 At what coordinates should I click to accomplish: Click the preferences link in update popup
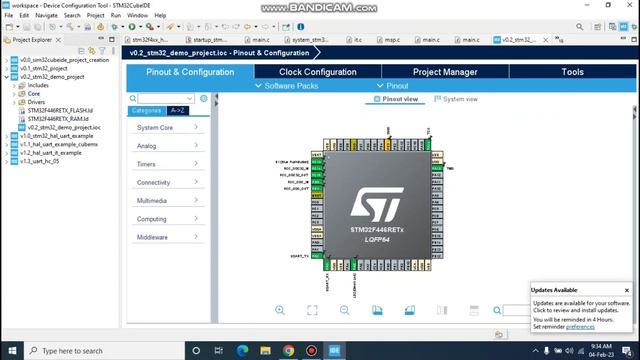tap(580, 327)
